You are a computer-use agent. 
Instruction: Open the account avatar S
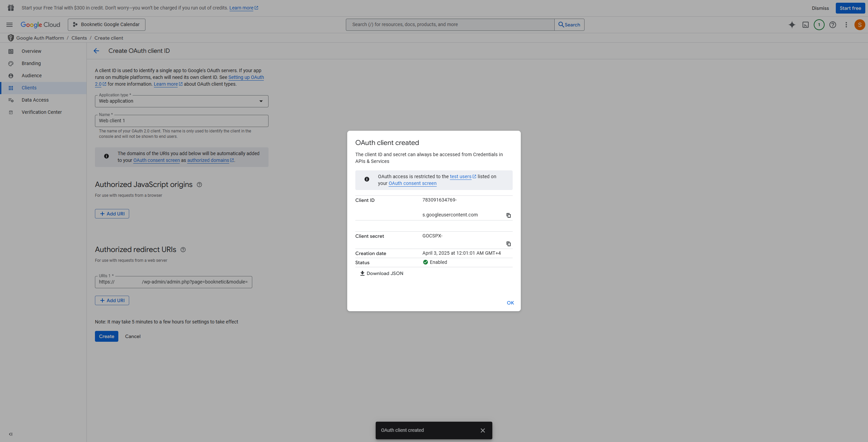tap(860, 25)
